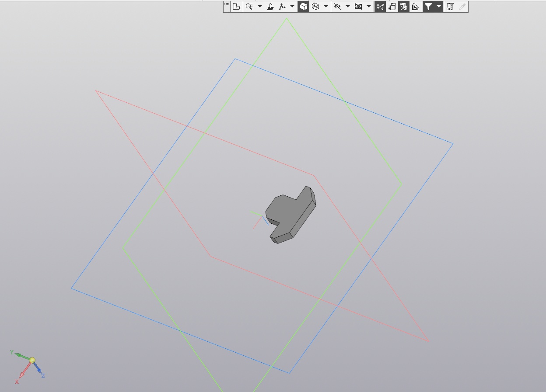The height and width of the screenshot is (392, 546).
Task: Expand the hide objects dropdown arrow
Action: point(347,7)
